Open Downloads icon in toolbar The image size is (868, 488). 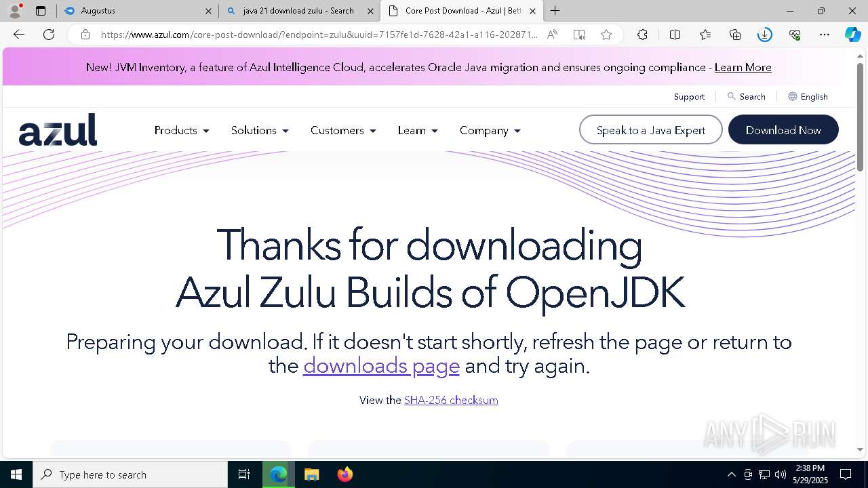(x=765, y=35)
